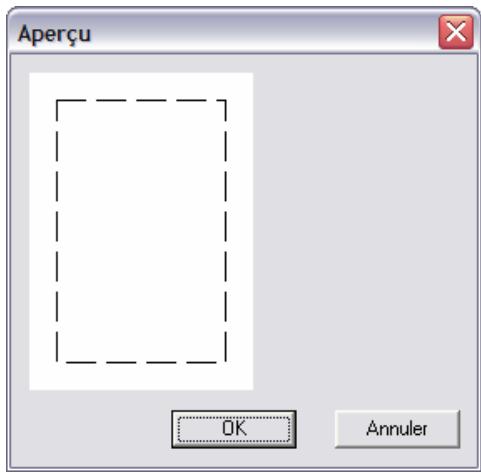Viewport: 481px width, 473px height.
Task: Click the top dashed margin line
Action: pos(141,100)
